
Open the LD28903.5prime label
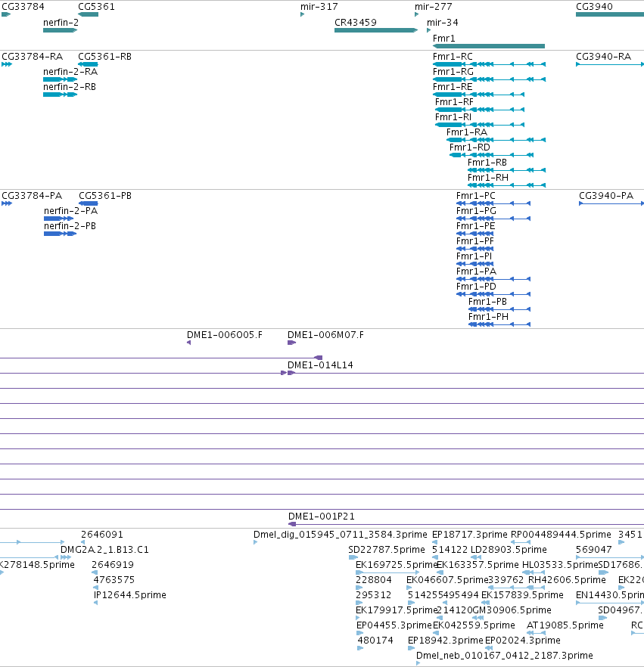pos(509,550)
